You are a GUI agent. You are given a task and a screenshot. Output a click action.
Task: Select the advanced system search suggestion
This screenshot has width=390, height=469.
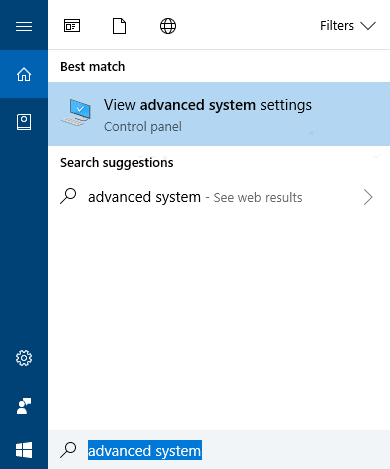pyautogui.click(x=219, y=197)
